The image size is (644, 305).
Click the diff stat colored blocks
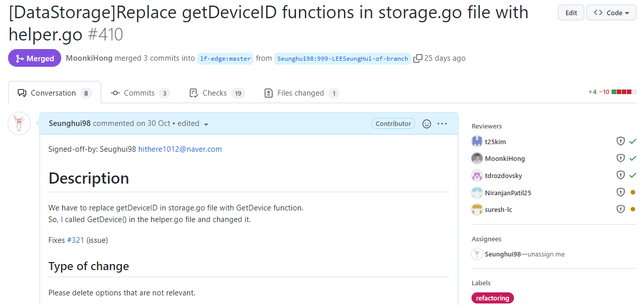624,92
